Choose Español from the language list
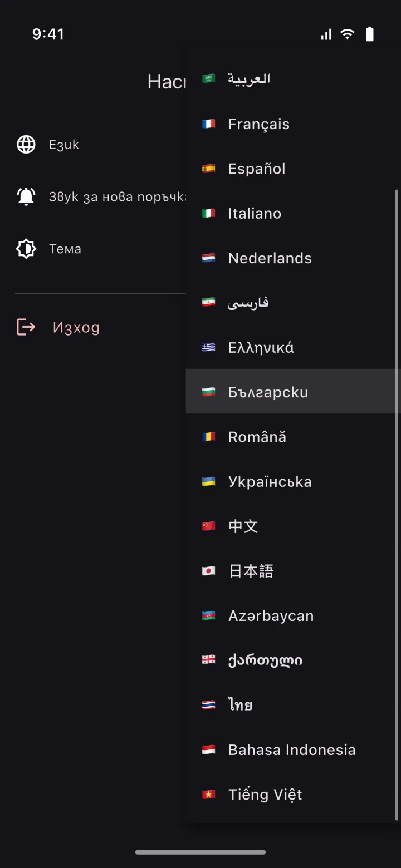Screen dimensions: 401x868 tap(292, 169)
